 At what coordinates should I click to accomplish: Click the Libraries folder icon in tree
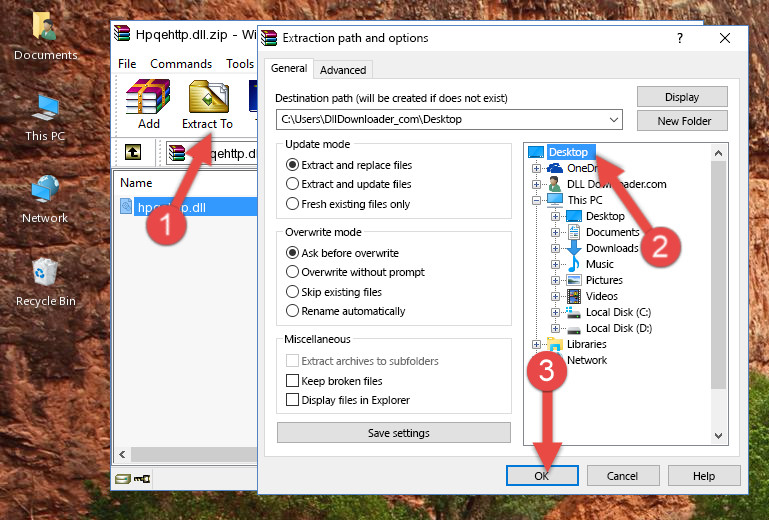click(x=555, y=344)
